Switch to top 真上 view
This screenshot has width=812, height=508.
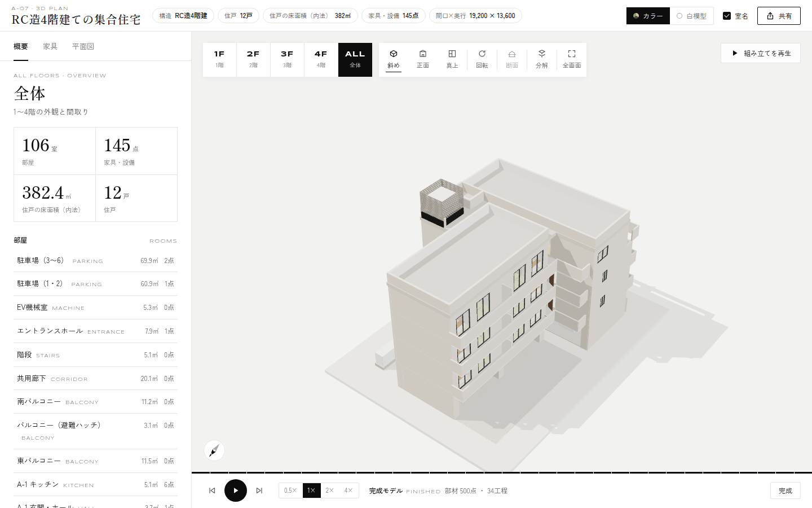tap(452, 59)
